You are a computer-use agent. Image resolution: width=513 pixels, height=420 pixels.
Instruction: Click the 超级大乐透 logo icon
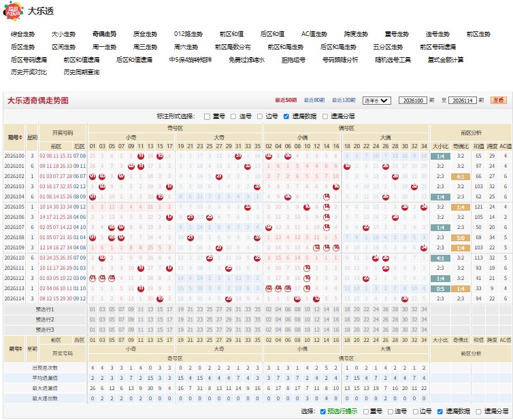[x=14, y=11]
